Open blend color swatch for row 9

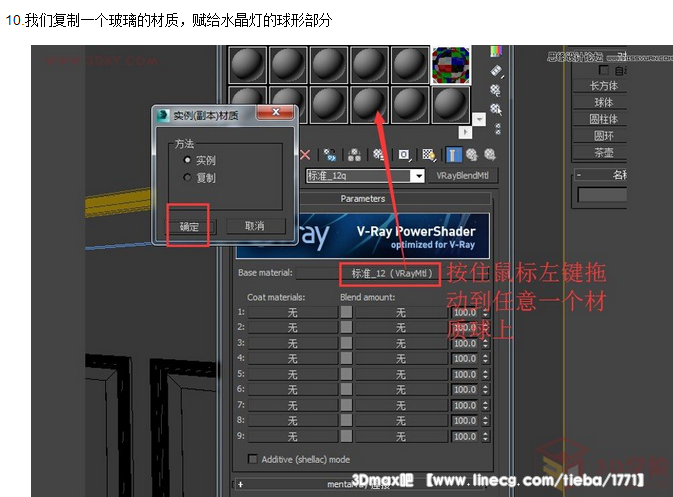[x=346, y=436]
